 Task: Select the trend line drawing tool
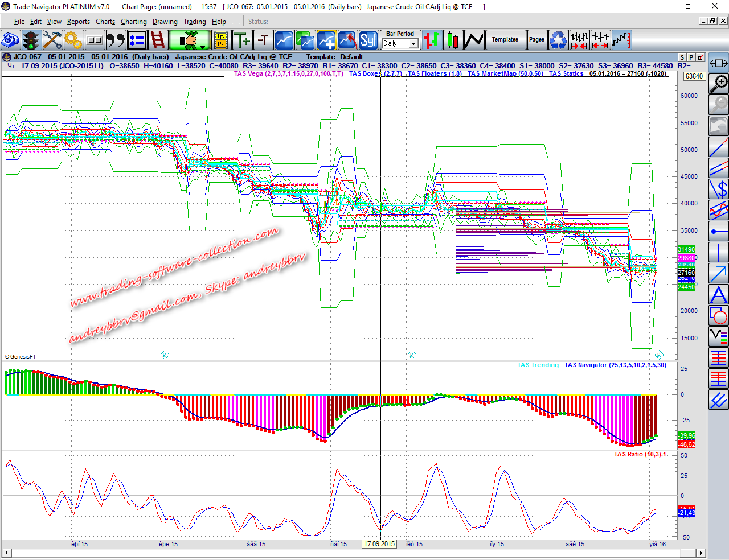pyautogui.click(x=719, y=147)
